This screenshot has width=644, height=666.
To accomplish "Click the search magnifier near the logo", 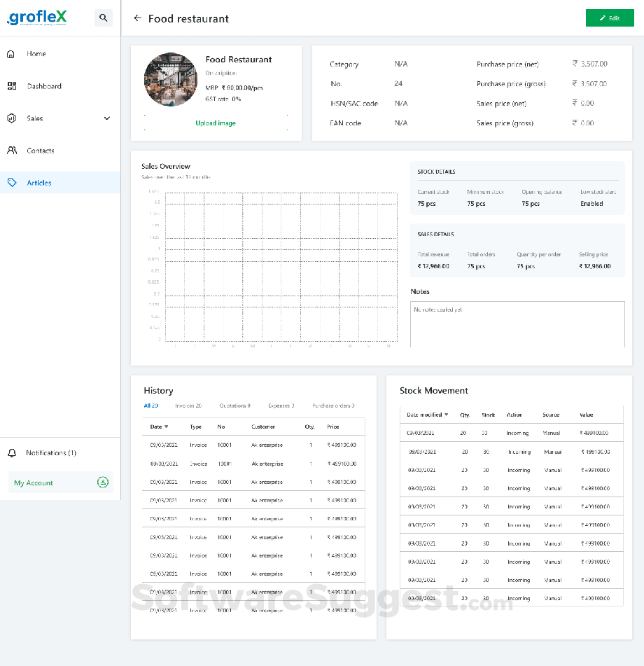I will point(103,18).
